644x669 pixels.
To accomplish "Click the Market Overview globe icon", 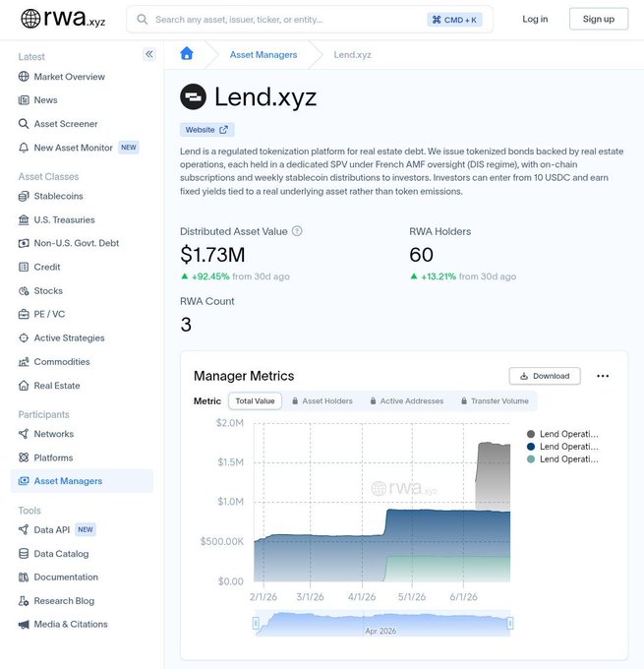I will 24,77.
